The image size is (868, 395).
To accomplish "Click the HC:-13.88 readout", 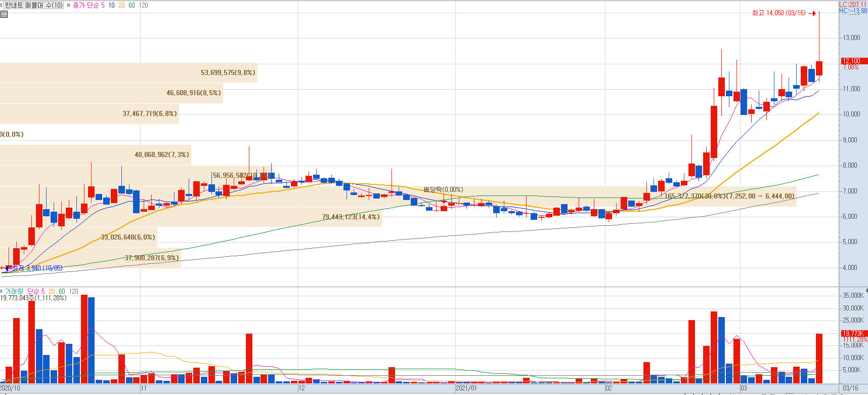I will pyautogui.click(x=853, y=11).
